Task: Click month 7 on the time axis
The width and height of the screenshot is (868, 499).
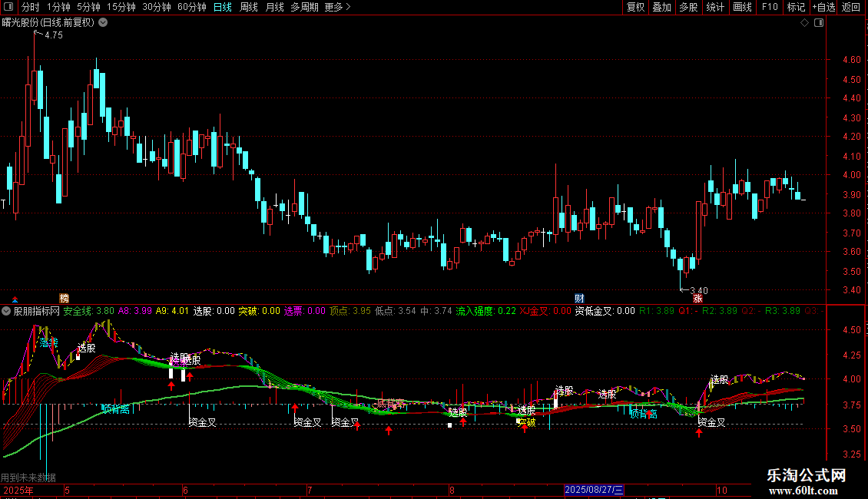Action: coord(310,490)
